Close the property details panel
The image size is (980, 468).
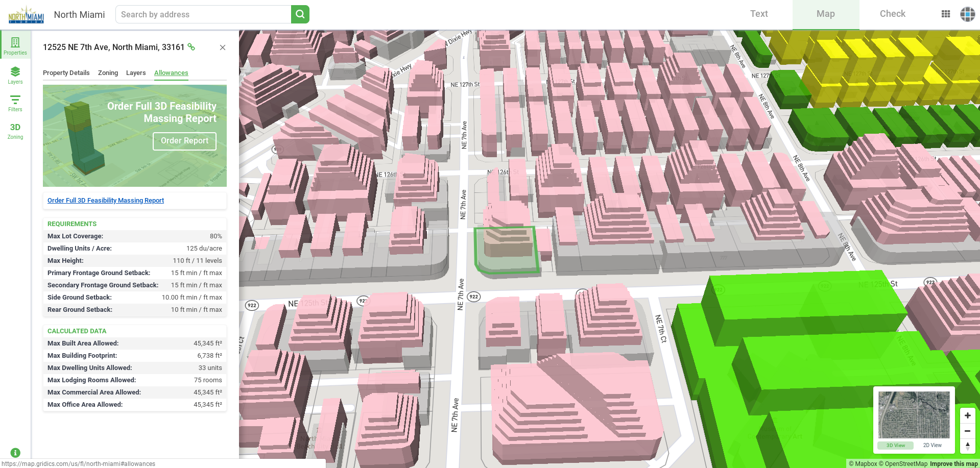223,47
